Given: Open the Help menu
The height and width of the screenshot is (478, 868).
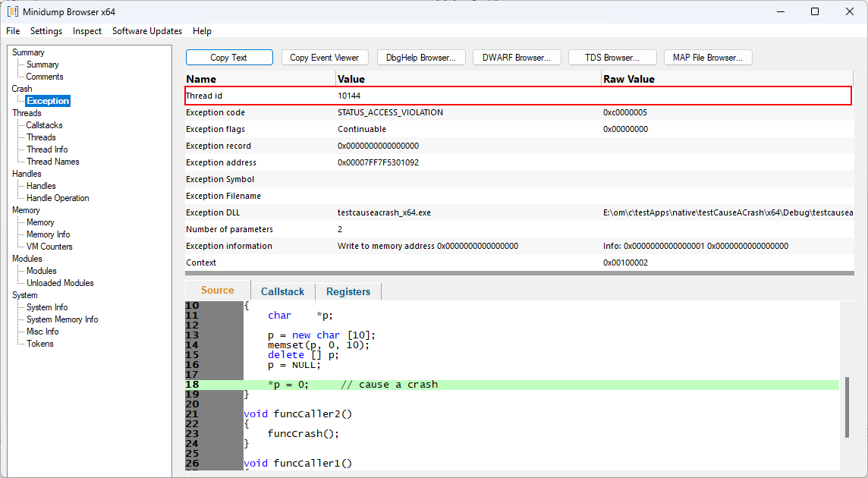Looking at the screenshot, I should pos(202,31).
